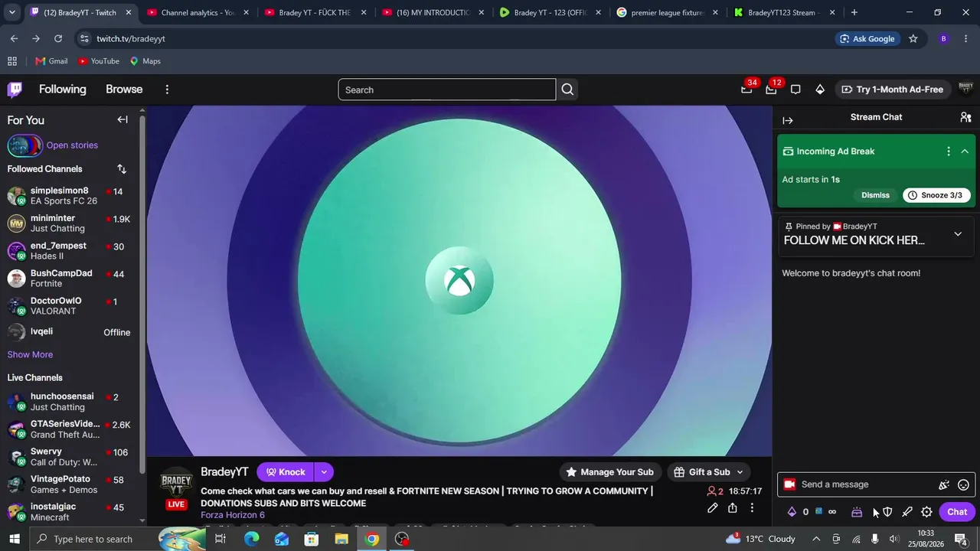Click the Knock button
980x551 pixels.
click(x=286, y=472)
